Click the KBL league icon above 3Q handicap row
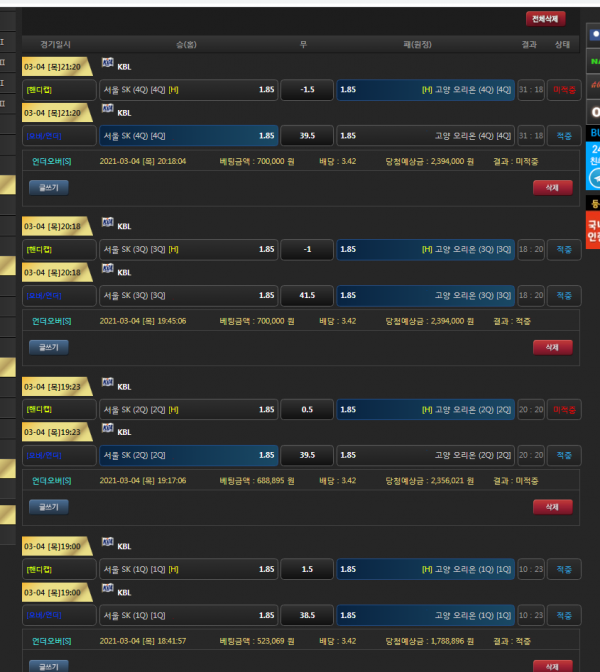This screenshot has height=672, width=600. [x=107, y=226]
